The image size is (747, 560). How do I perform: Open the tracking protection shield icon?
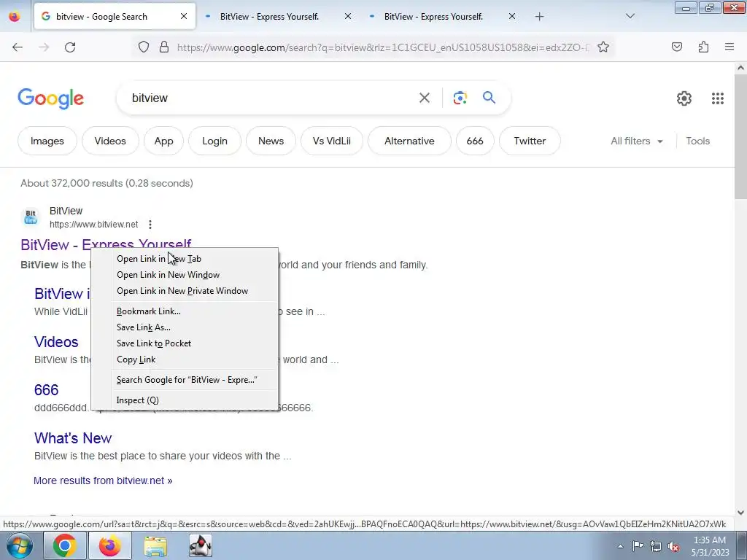[x=144, y=47]
